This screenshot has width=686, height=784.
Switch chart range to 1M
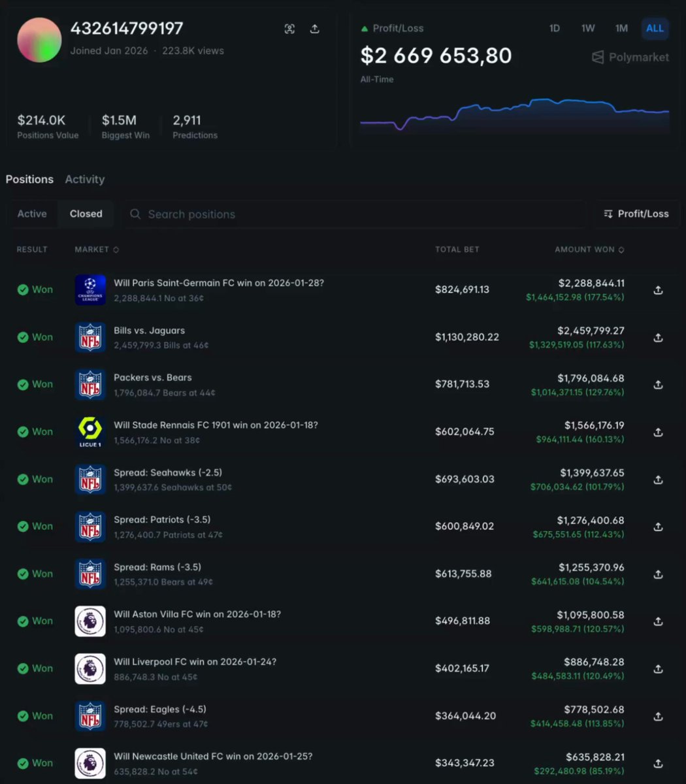tap(621, 28)
